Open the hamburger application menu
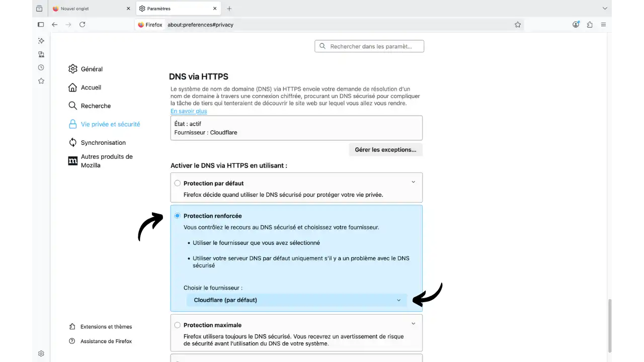This screenshot has height=362, width=644. [603, 25]
